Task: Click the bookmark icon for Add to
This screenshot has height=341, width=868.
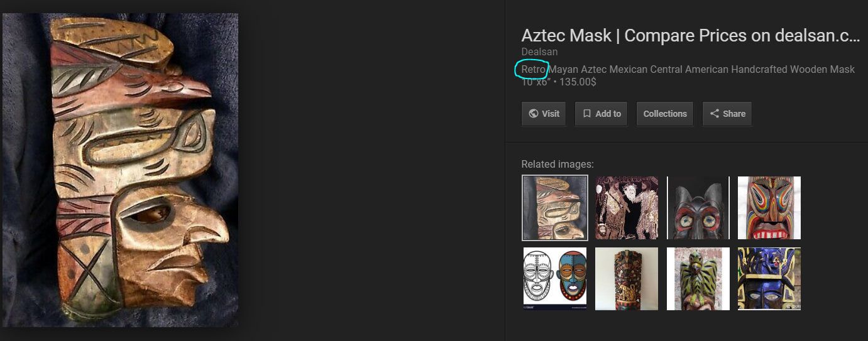Action: click(587, 114)
